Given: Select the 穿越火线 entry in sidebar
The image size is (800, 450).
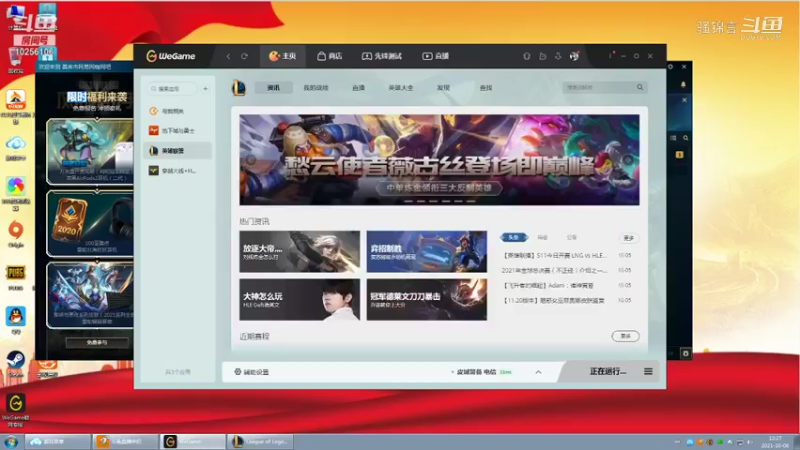Looking at the screenshot, I should [x=178, y=170].
